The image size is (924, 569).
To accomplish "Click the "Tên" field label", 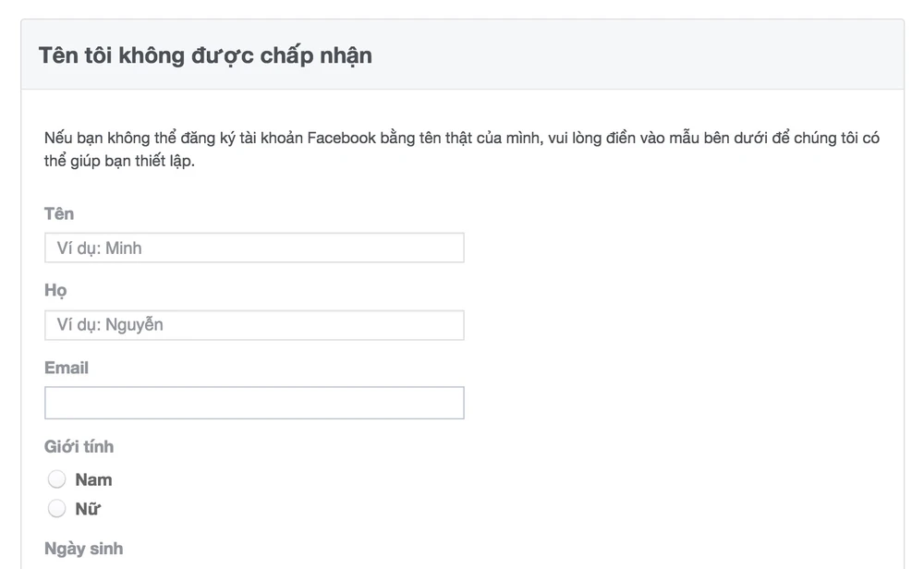I will (x=59, y=213).
